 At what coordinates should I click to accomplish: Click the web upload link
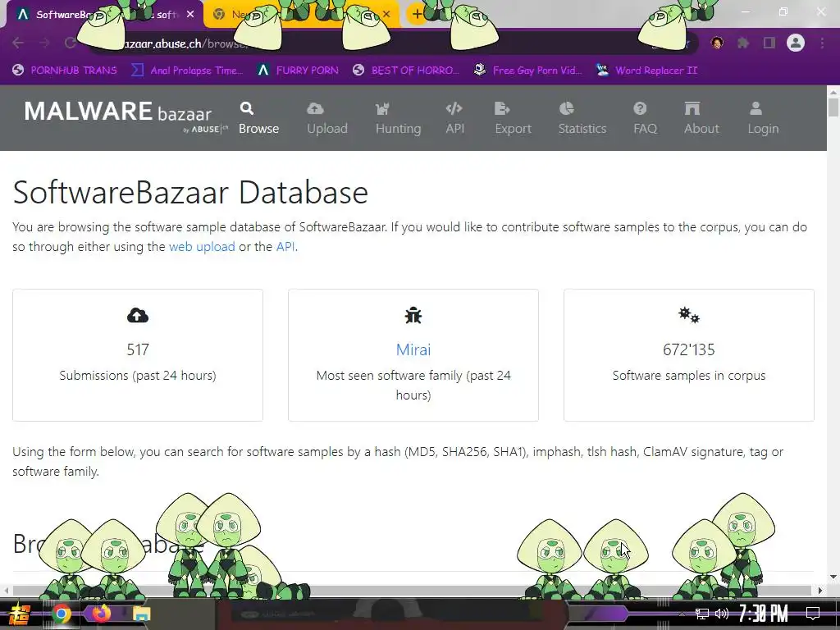pyautogui.click(x=202, y=246)
